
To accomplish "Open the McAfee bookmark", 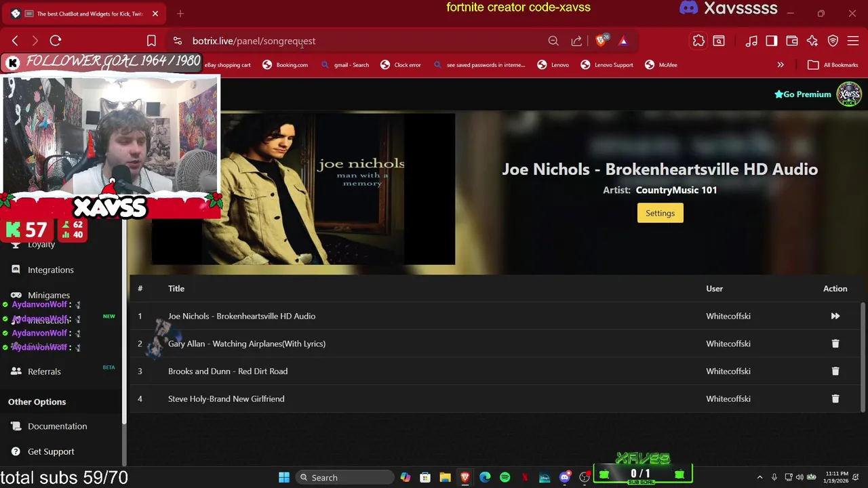I will [x=661, y=65].
